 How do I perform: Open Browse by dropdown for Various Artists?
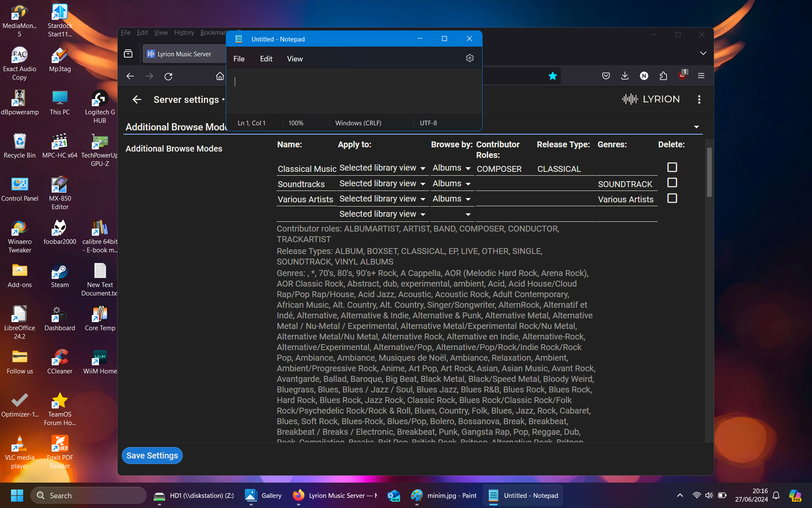coord(452,199)
